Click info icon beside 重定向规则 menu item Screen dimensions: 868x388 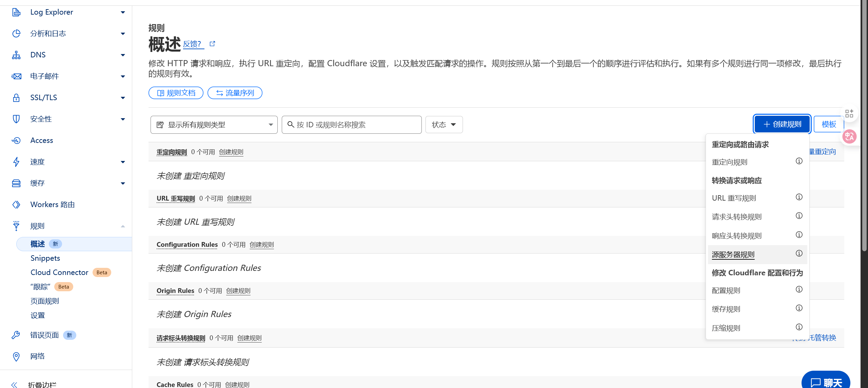click(x=799, y=161)
